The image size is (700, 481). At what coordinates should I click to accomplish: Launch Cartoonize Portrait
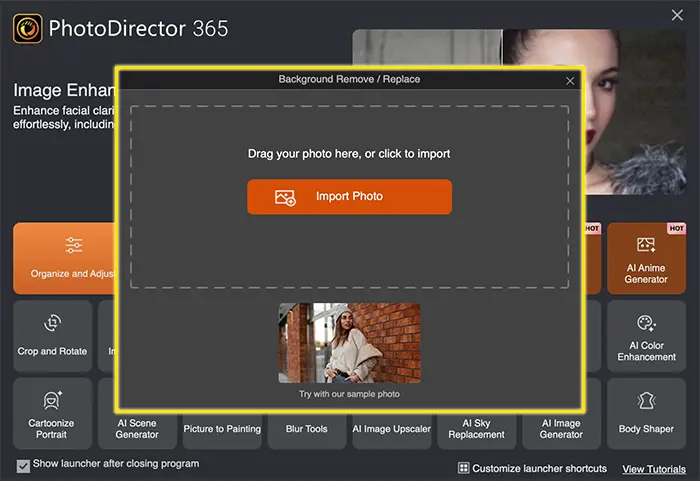point(53,414)
